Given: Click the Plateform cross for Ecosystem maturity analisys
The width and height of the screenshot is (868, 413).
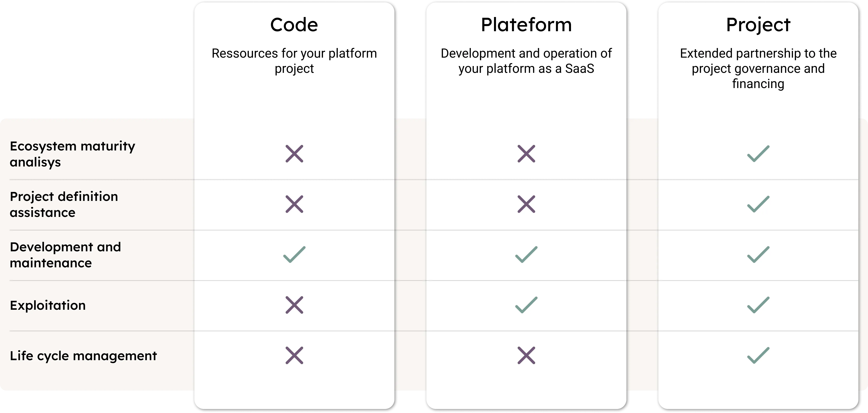Looking at the screenshot, I should tap(526, 154).
